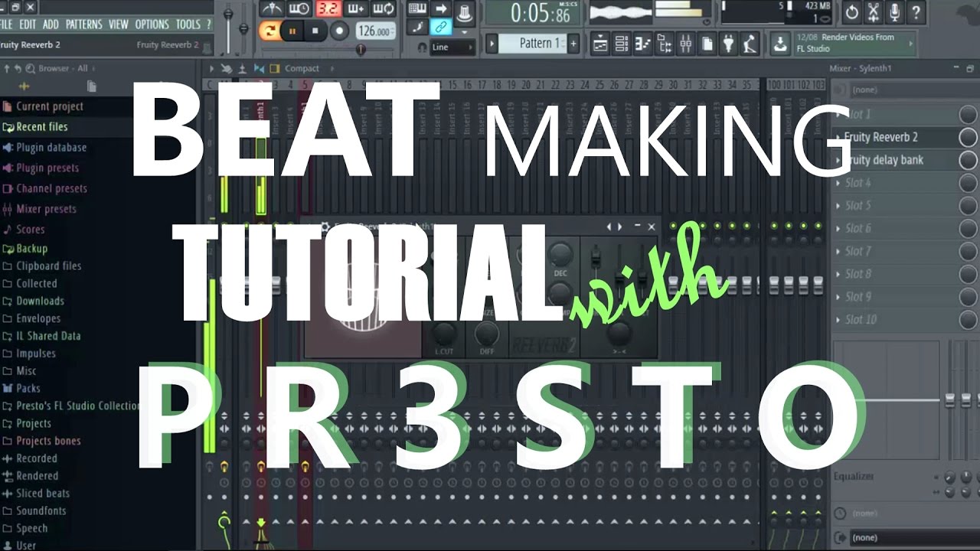The image size is (980, 551).
Task: Open the plugin picker plug icon
Action: click(x=729, y=44)
